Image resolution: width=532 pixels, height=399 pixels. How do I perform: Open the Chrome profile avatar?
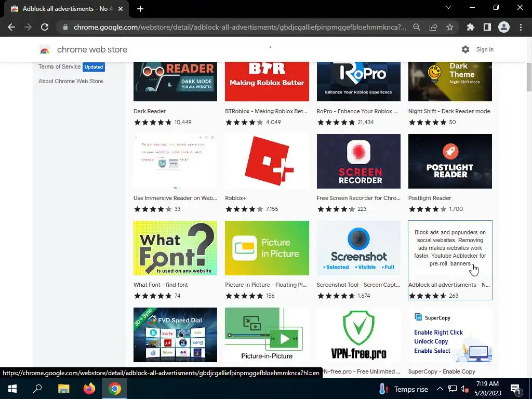coord(504,27)
